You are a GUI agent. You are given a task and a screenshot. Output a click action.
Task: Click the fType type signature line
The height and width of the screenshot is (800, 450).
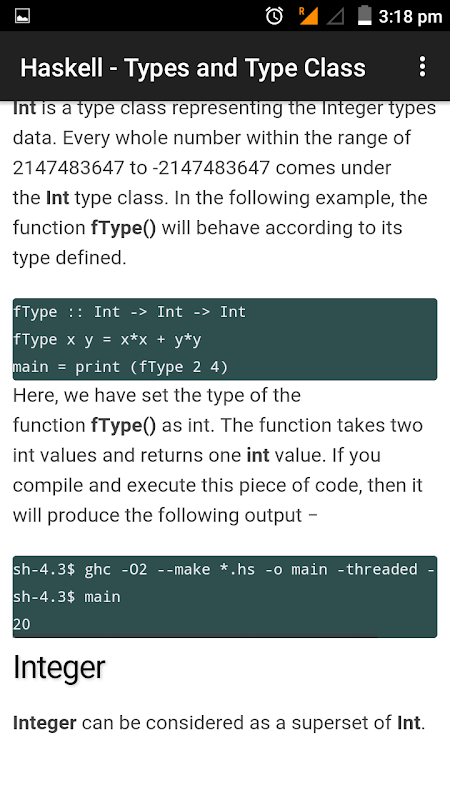coord(130,312)
